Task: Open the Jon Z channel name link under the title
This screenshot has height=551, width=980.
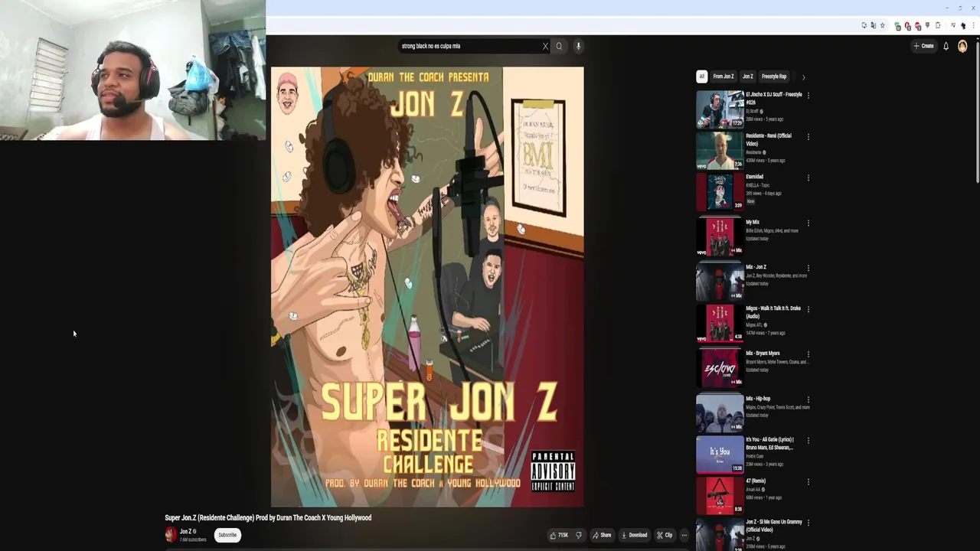Action: pos(185,531)
